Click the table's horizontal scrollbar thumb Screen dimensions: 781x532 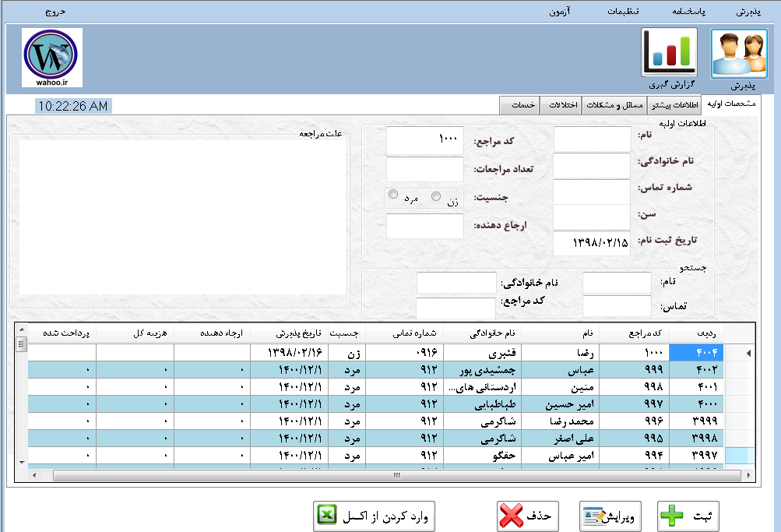pos(396,475)
